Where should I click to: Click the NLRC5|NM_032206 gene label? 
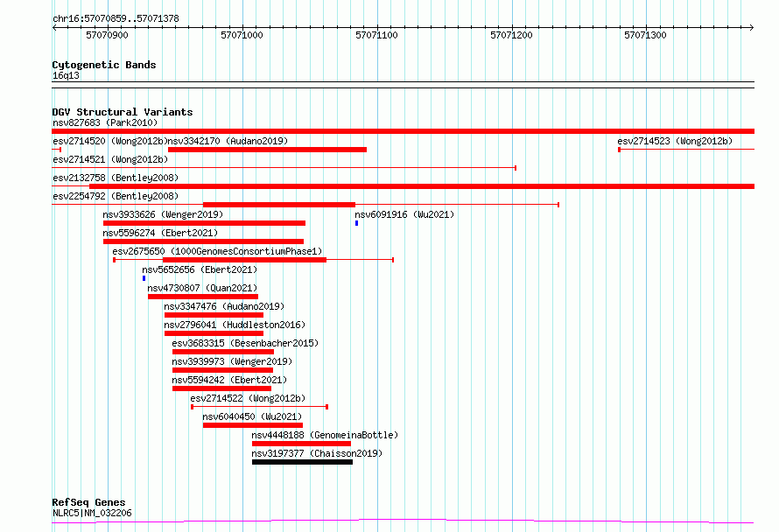click(x=92, y=513)
